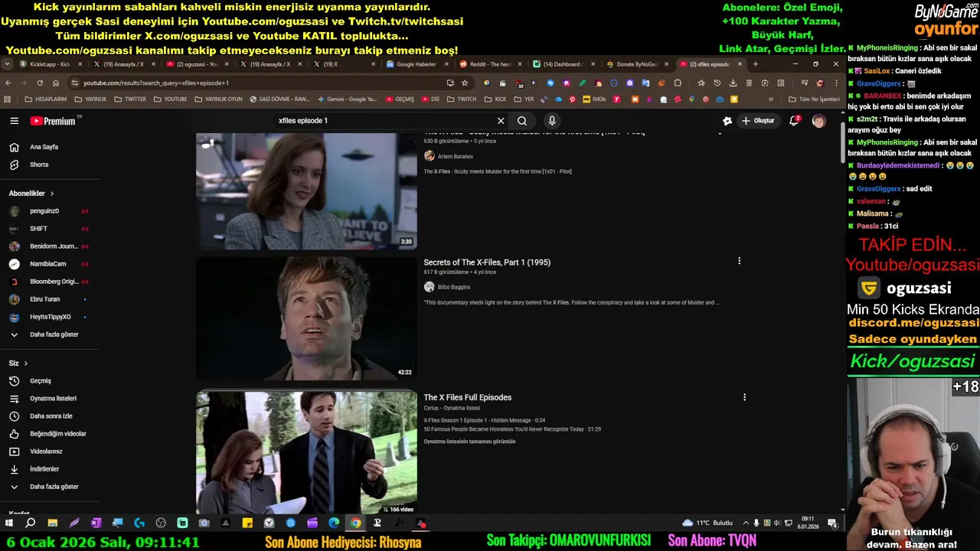980x551 pixels.
Task: Open the YouTube hamburger guide menu
Action: click(14, 121)
